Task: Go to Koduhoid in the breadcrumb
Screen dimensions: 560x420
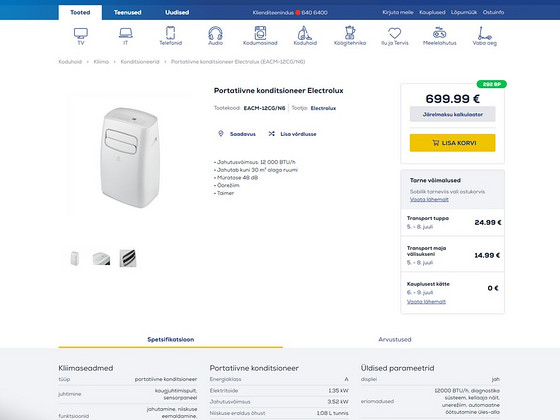Action: click(x=70, y=62)
